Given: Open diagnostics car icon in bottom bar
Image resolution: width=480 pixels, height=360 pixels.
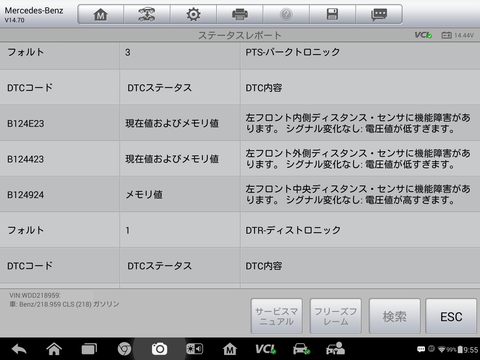Looking at the screenshot, I should 301,349.
